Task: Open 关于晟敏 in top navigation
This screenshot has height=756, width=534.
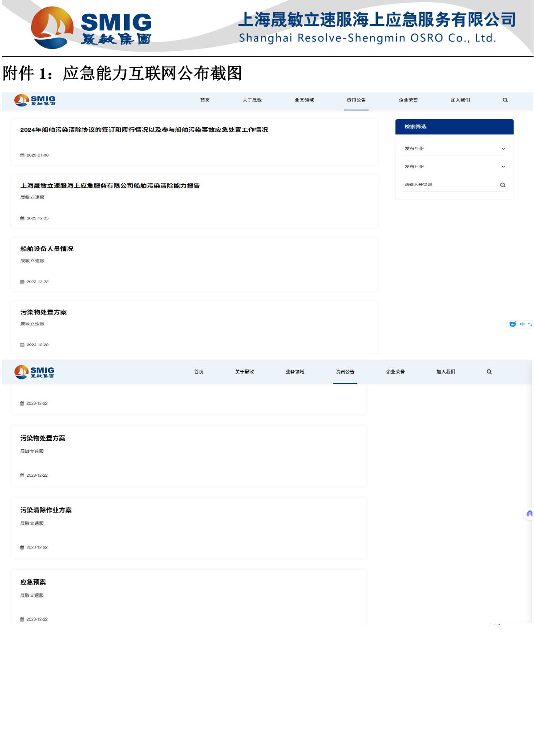Action: tap(252, 100)
